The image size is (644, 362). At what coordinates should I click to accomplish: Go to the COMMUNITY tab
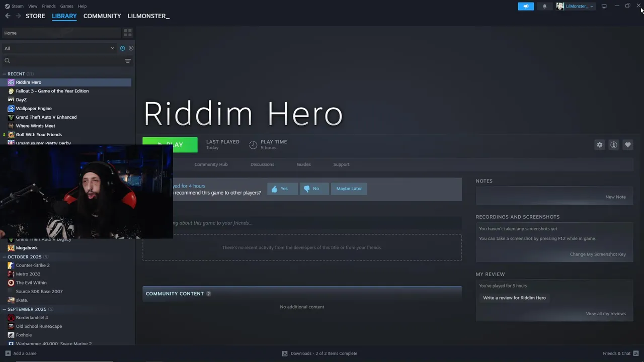click(x=102, y=16)
